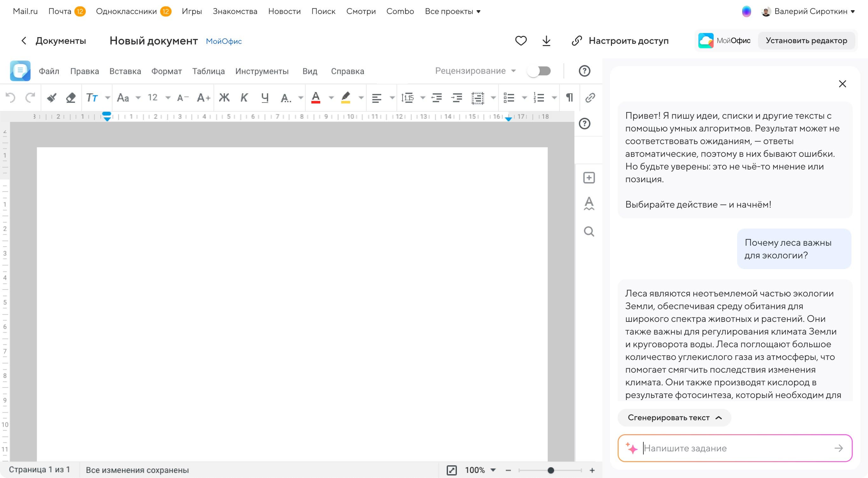Apply bold with the Ж icon

pos(224,98)
